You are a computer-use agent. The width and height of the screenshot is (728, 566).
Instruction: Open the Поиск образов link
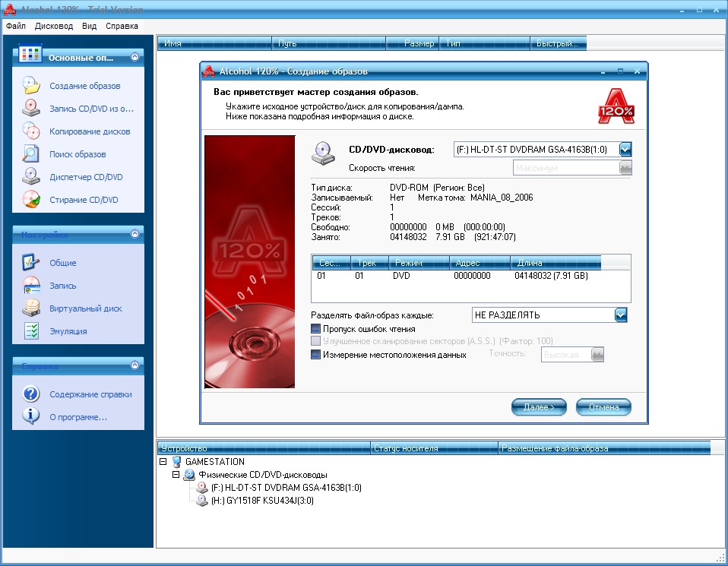point(78,154)
